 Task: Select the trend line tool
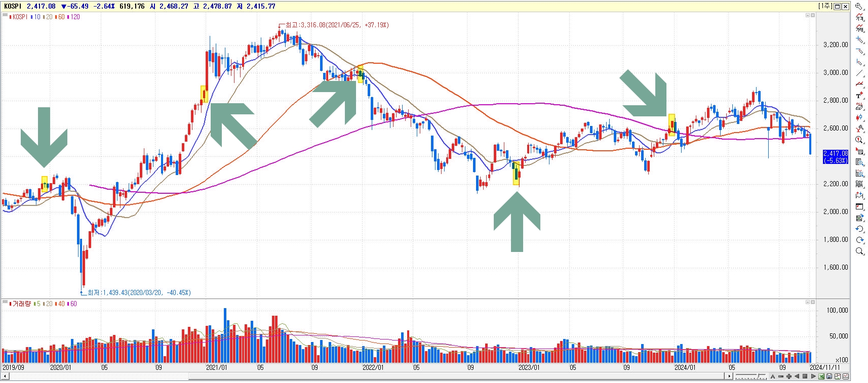pos(859,73)
